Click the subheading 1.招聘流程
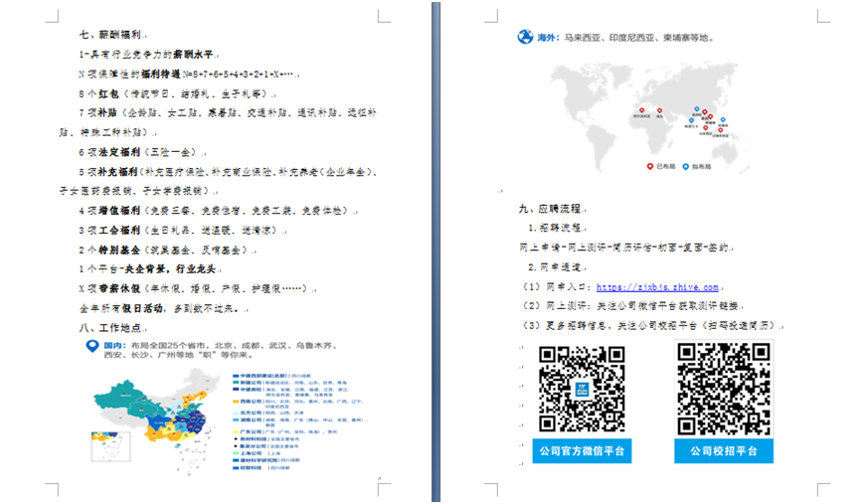864x504 pixels. click(x=555, y=228)
